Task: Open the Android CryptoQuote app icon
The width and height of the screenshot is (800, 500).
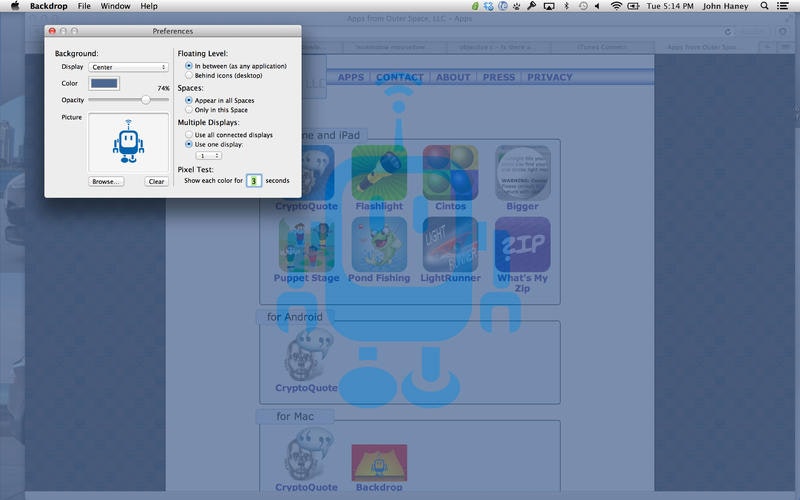Action: (x=308, y=355)
